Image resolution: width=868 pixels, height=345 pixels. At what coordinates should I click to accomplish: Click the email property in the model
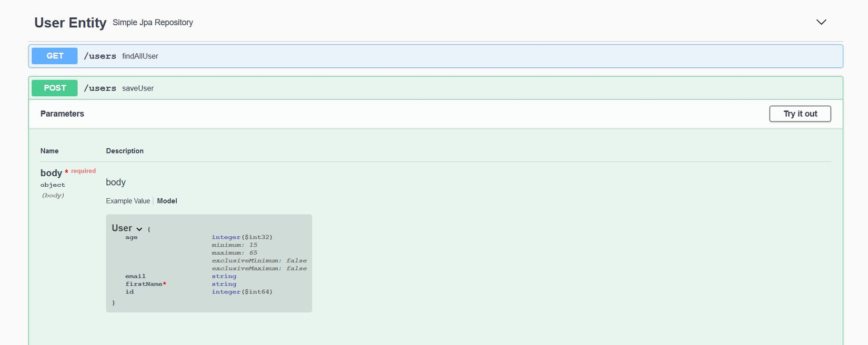(x=135, y=276)
